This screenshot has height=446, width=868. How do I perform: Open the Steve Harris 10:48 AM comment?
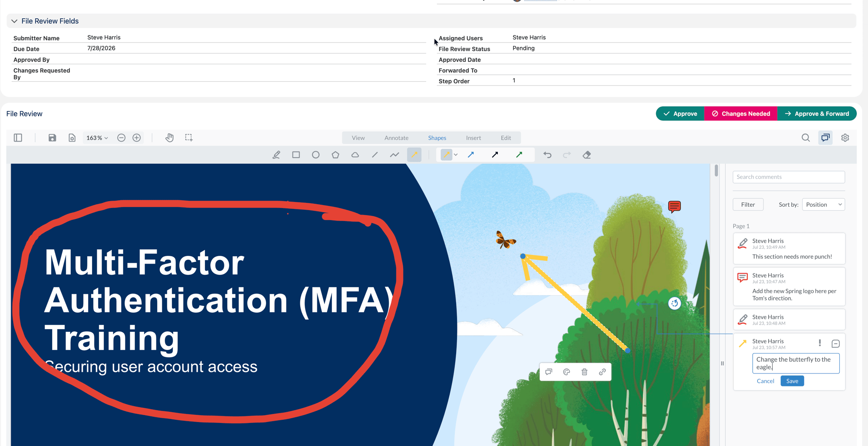[789, 320]
